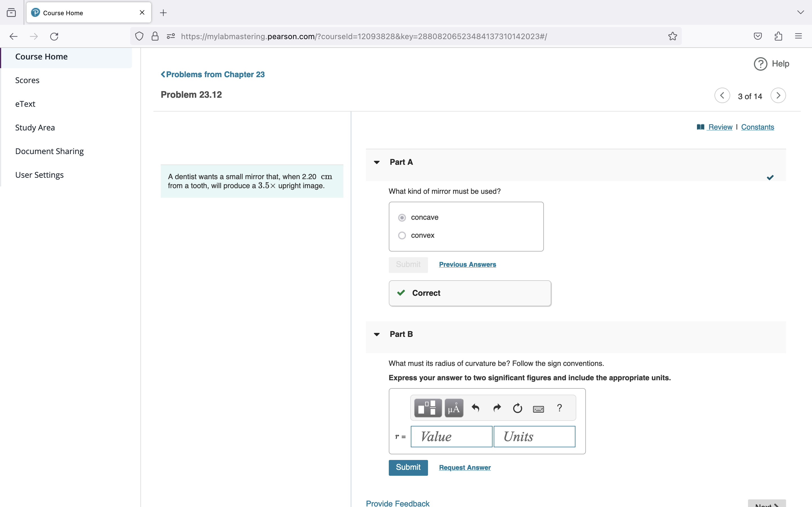
Task: Open the on-screen keyboard shortcuts
Action: click(x=538, y=408)
